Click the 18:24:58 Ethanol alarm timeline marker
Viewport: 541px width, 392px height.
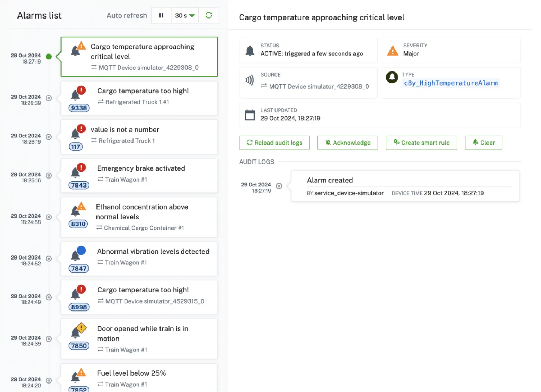click(x=49, y=217)
